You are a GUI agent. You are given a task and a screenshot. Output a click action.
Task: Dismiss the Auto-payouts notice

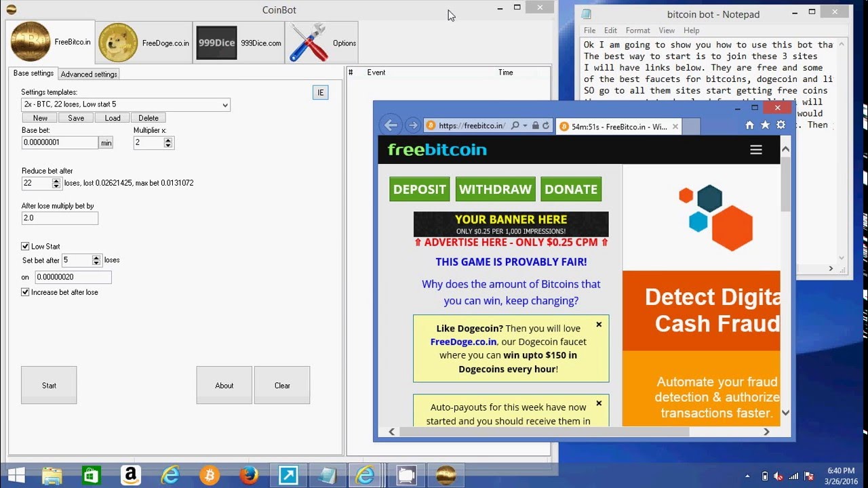click(599, 403)
